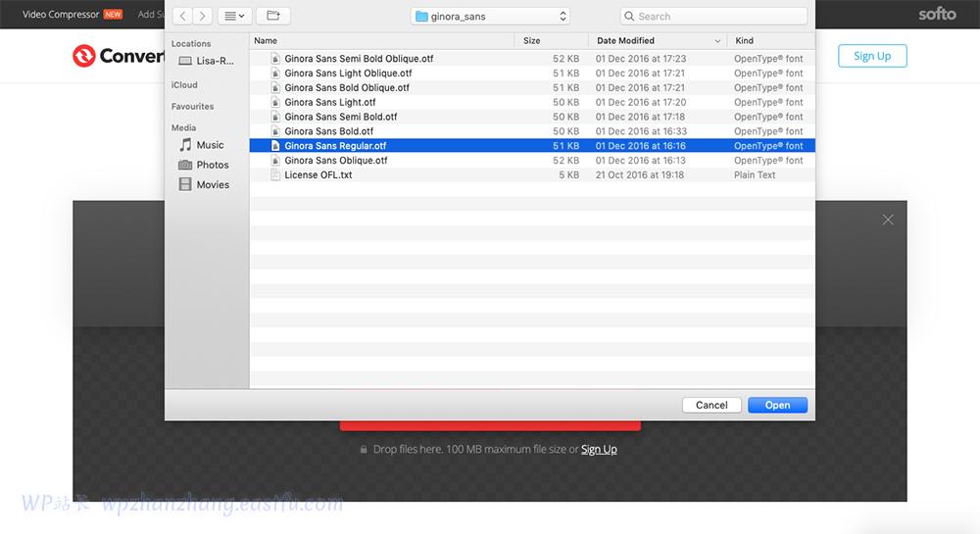Click the text file icon of License OFL.txt

(x=275, y=174)
